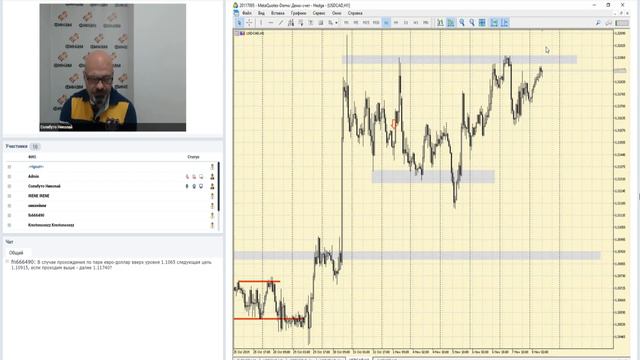Toggle chart shift from right border
Viewport: 640px width, 360px height.
coord(504,22)
